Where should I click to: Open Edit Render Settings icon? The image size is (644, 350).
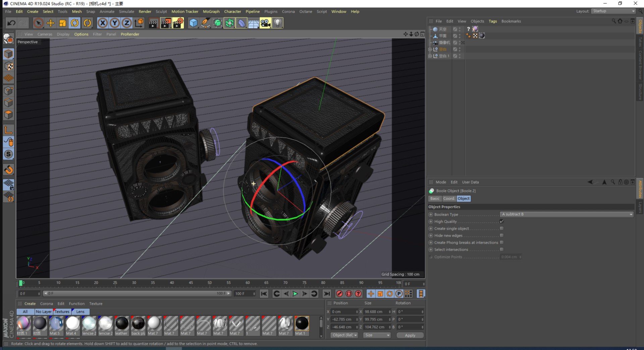pos(178,23)
